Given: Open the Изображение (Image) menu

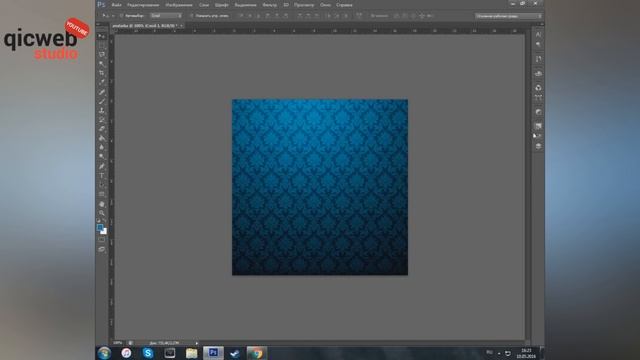Looking at the screenshot, I should point(179,5).
